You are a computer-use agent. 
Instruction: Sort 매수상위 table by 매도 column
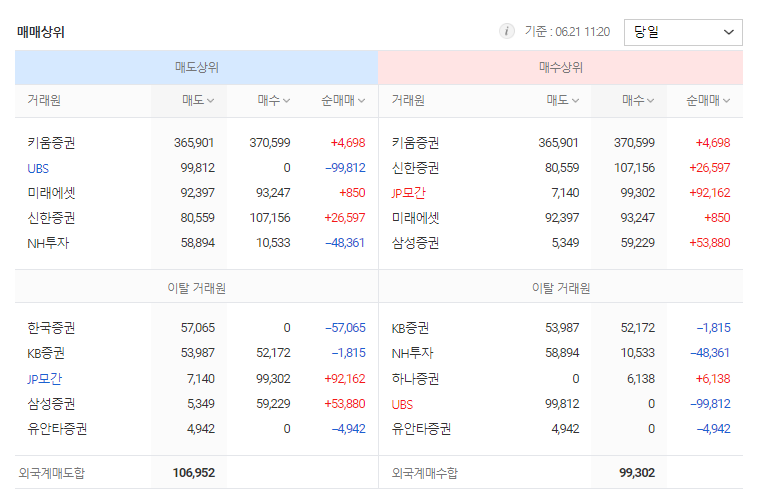(x=563, y=100)
